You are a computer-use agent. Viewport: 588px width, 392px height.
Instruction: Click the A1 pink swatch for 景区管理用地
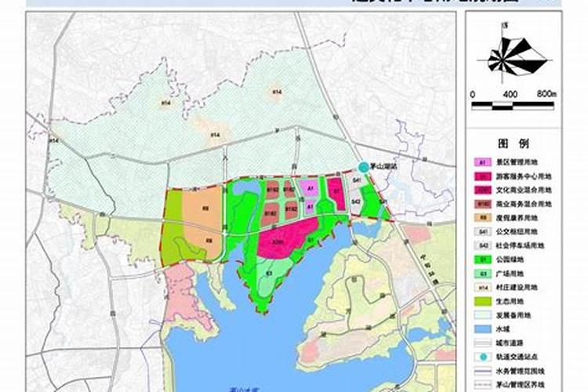[483, 162]
